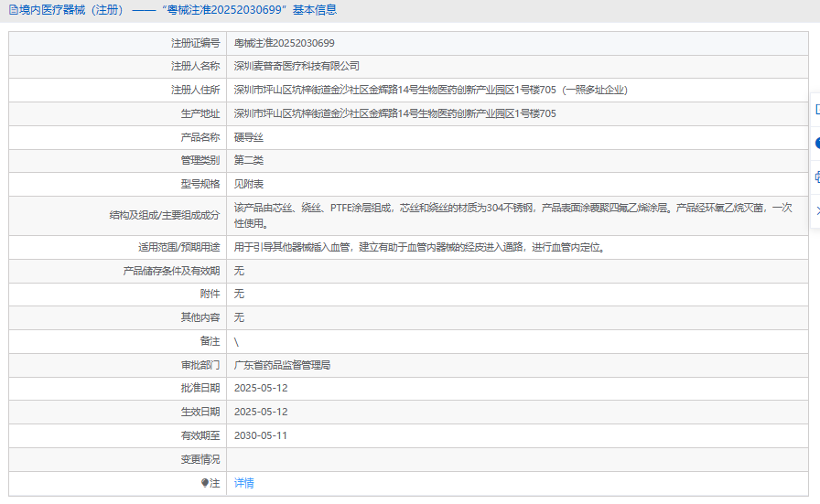Viewport: 820px width, 504px height.
Task: Select the 注册证编号 cell value 粤械注准20252030699
Action: 284,43
